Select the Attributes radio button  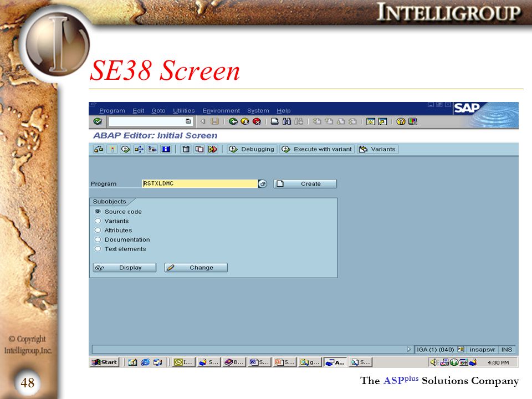click(x=98, y=230)
